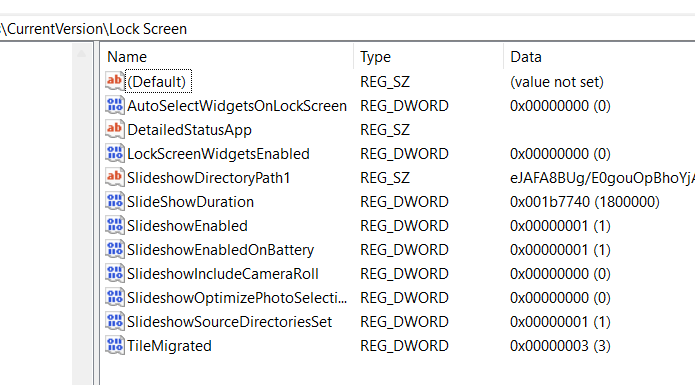Click data value of the LockScreenWidgetsEnabled row
This screenshot has height=385, width=695.
pos(560,154)
